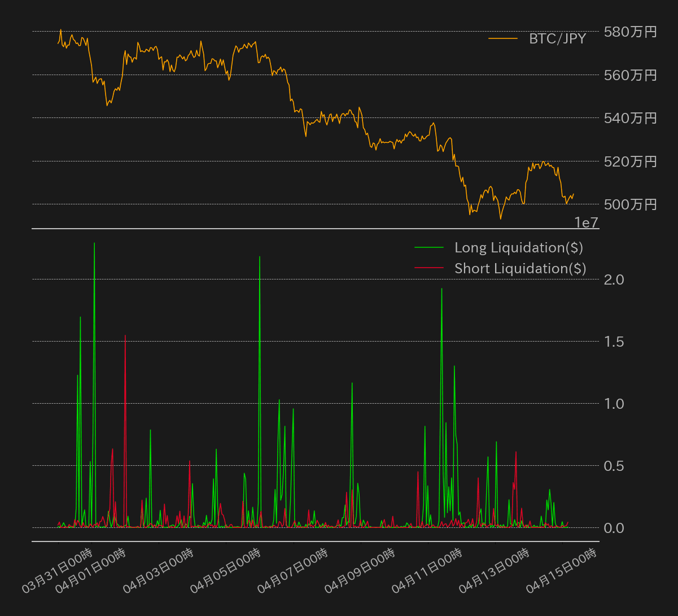This screenshot has width=678, height=616.
Task: Select the 04月11日00時 date tick label
Action: tap(427, 570)
